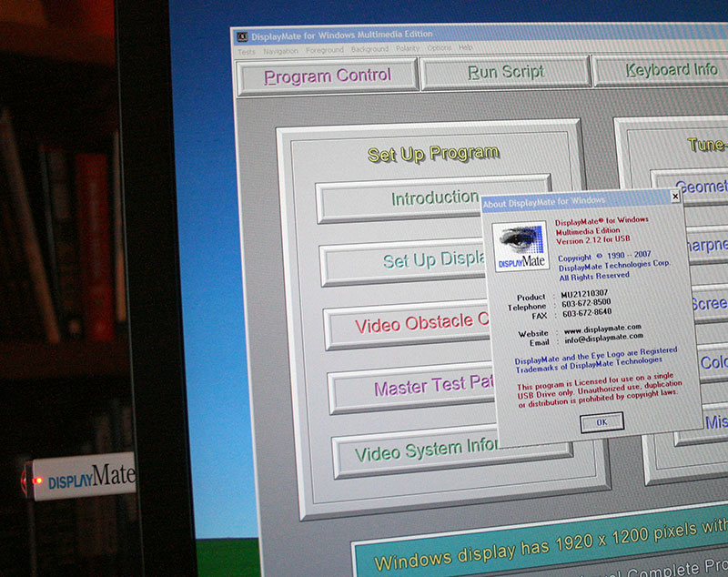The height and width of the screenshot is (577, 728).
Task: Open the Options menu
Action: click(x=439, y=48)
